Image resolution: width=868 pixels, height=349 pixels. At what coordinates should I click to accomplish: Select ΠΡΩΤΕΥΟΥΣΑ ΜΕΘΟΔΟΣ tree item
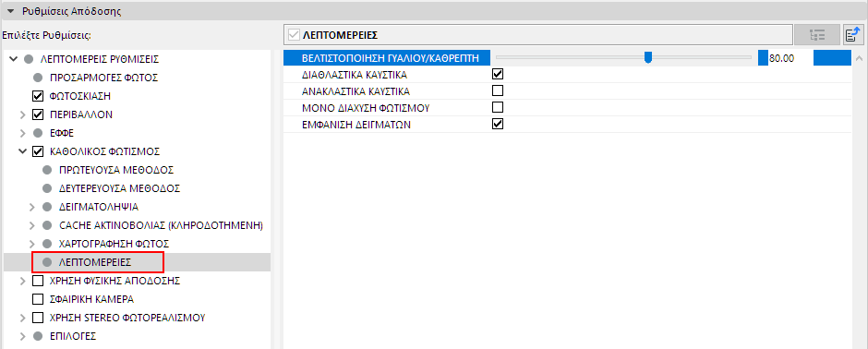click(115, 170)
